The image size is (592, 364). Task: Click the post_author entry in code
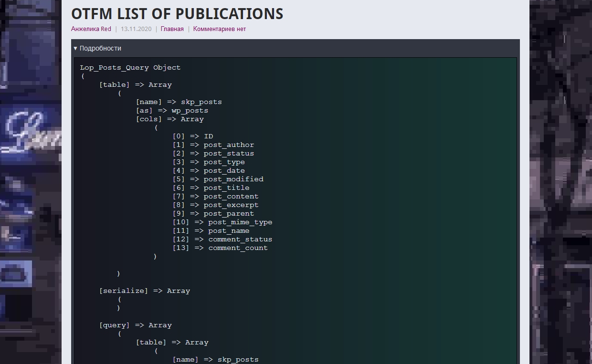click(229, 145)
